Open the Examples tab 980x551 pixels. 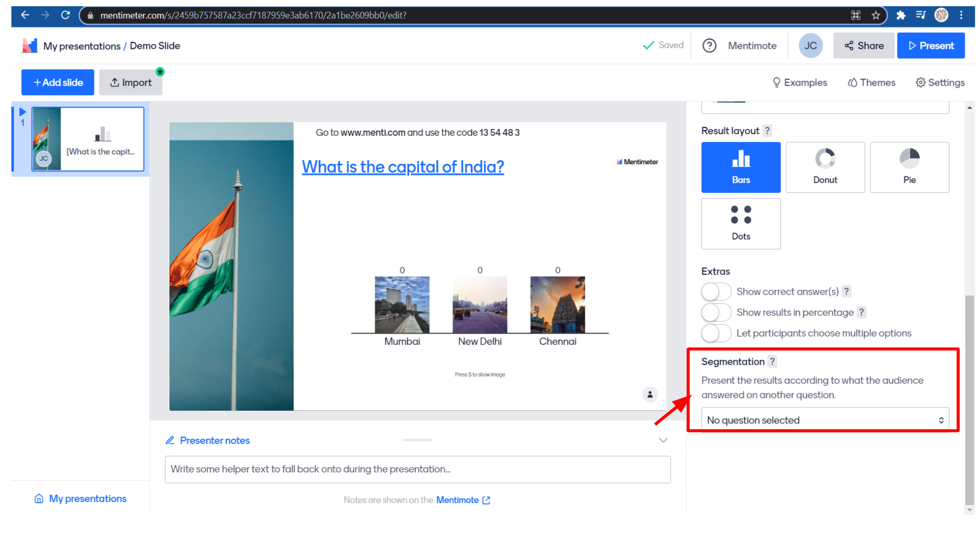[x=799, y=83]
